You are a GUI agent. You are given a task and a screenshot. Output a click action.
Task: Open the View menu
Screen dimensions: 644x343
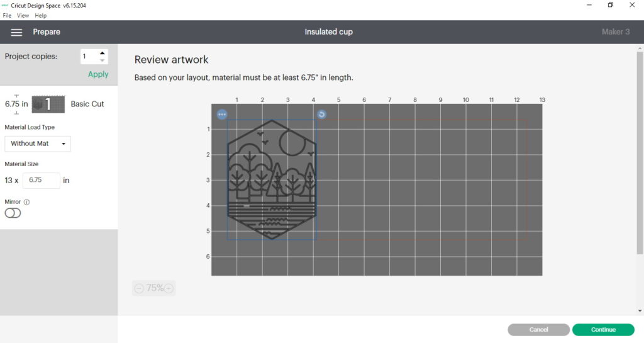coord(23,15)
